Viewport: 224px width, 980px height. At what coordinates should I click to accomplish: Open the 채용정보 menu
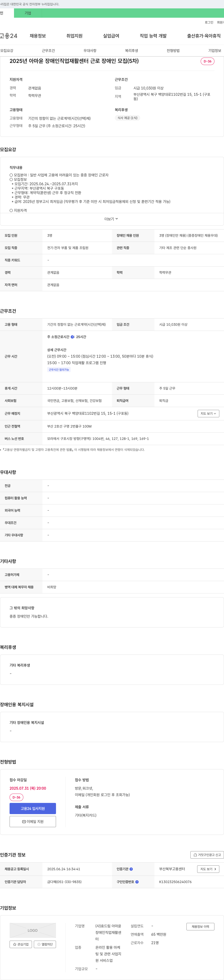(38, 36)
